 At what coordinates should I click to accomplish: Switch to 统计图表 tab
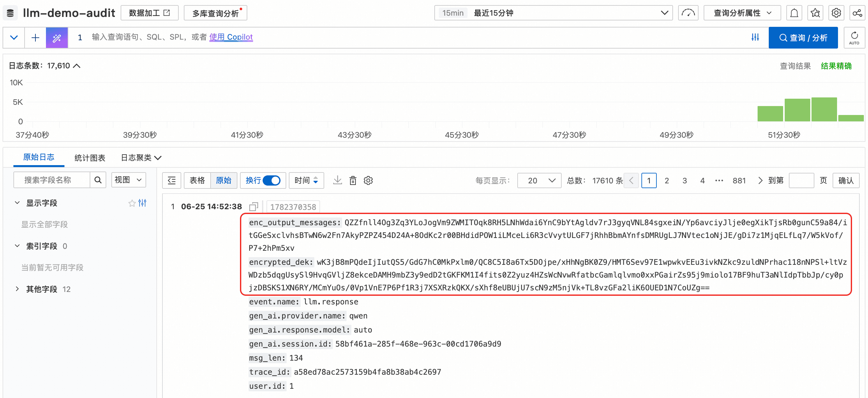(90, 157)
